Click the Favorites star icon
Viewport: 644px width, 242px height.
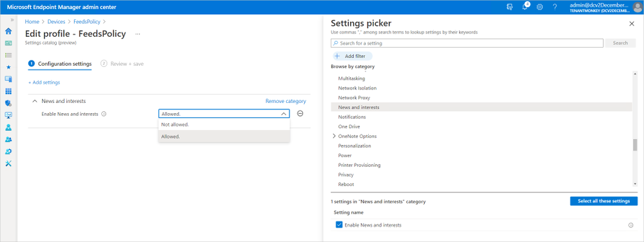pos(8,67)
